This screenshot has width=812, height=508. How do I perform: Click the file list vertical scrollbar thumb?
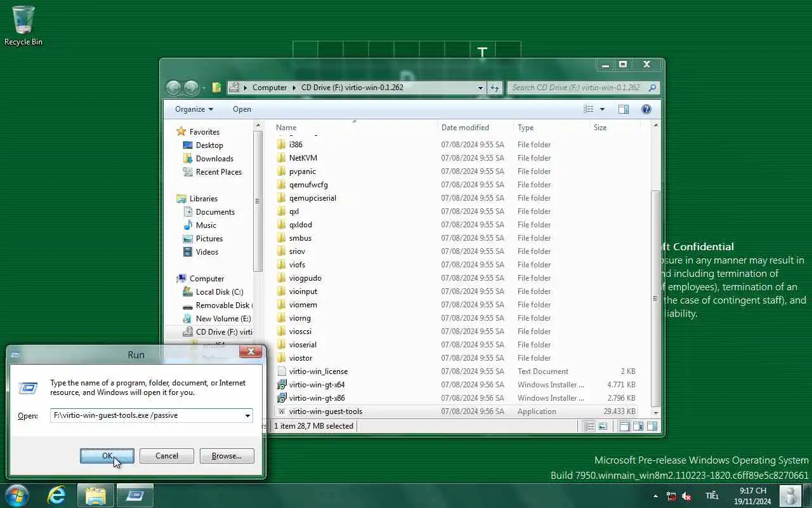656,298
